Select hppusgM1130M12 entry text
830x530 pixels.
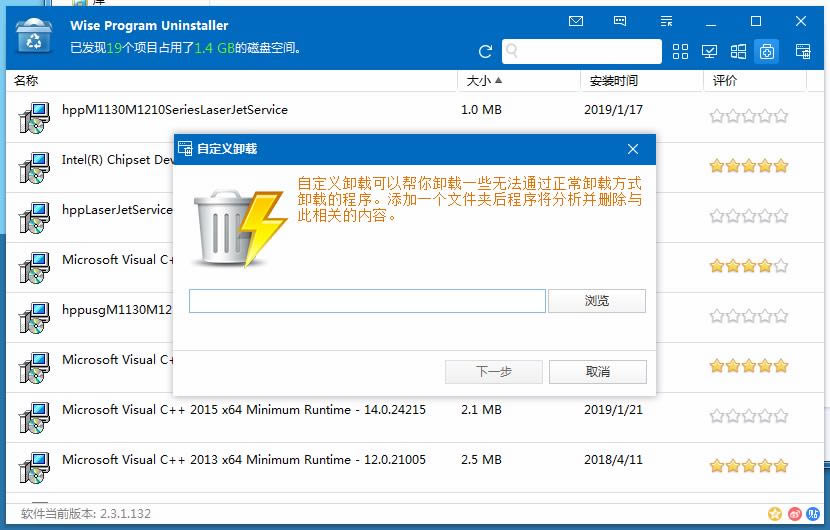117,310
